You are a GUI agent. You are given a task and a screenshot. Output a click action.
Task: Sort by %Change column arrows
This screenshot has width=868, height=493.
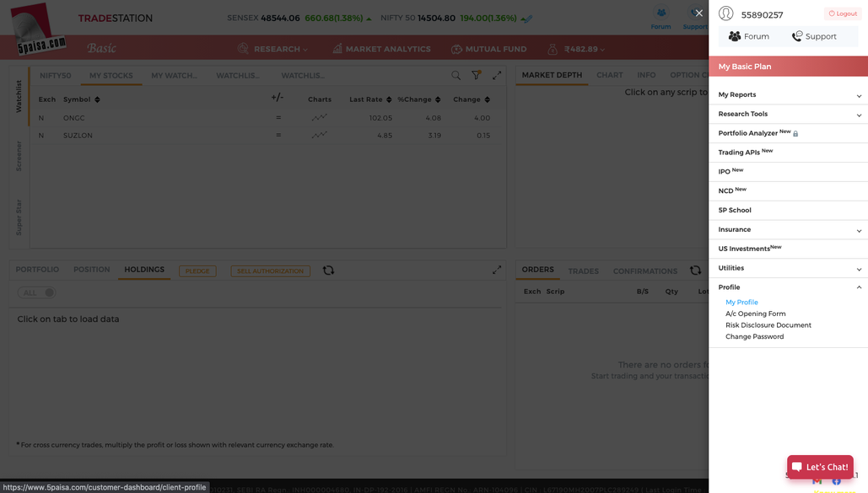[438, 99]
